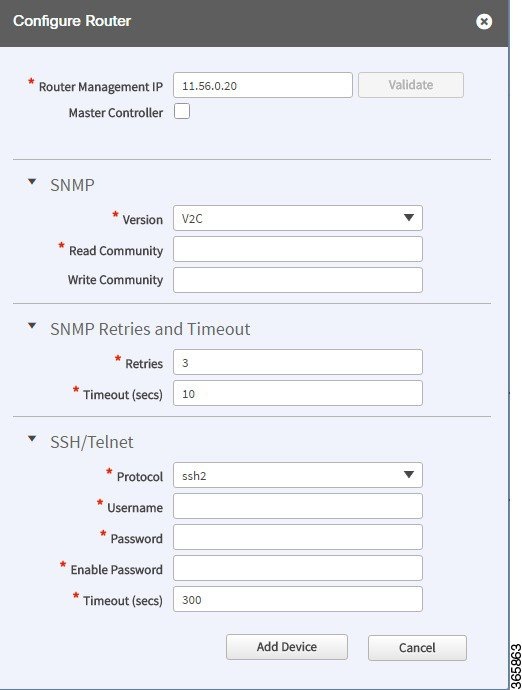522x690 pixels.
Task: Tick the Master Controller checkbox
Action: [182, 111]
